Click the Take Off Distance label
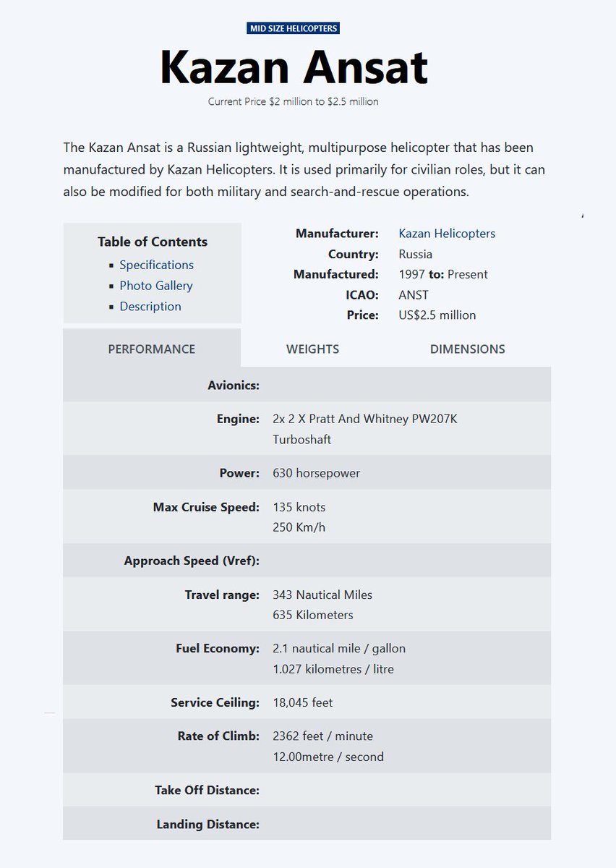 point(207,790)
